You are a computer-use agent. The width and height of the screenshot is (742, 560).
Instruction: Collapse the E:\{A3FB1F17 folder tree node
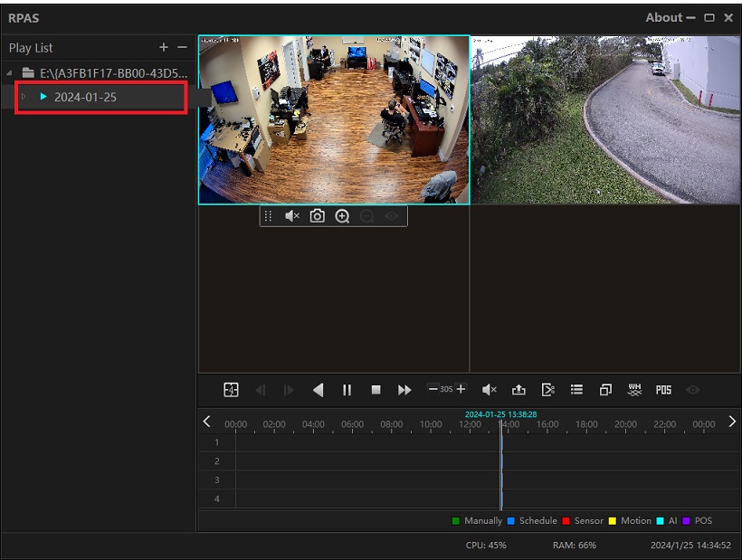coord(9,73)
